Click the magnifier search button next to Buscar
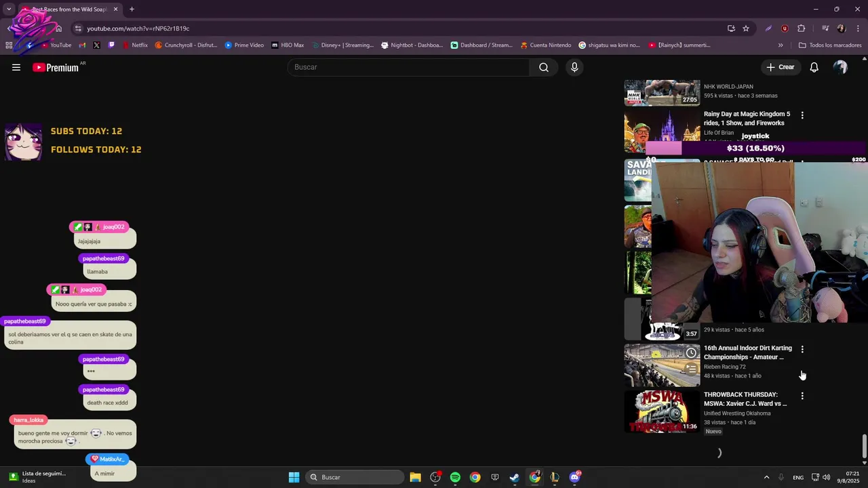Image resolution: width=868 pixels, height=488 pixels. [x=544, y=67]
